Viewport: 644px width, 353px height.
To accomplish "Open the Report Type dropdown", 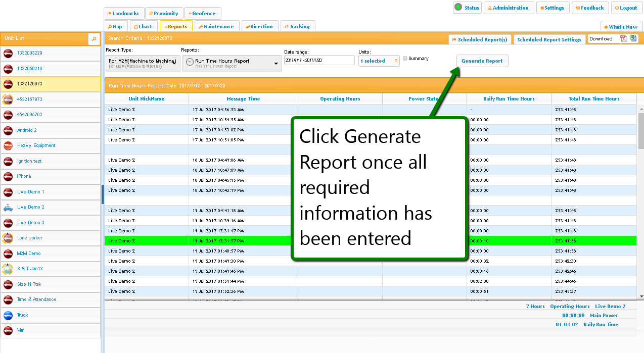I will click(143, 63).
